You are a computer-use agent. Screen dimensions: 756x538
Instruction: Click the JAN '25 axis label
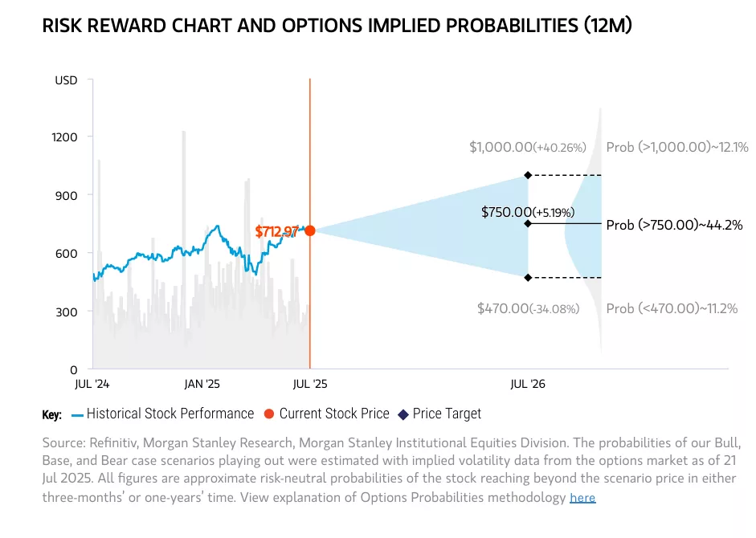pyautogui.click(x=202, y=384)
